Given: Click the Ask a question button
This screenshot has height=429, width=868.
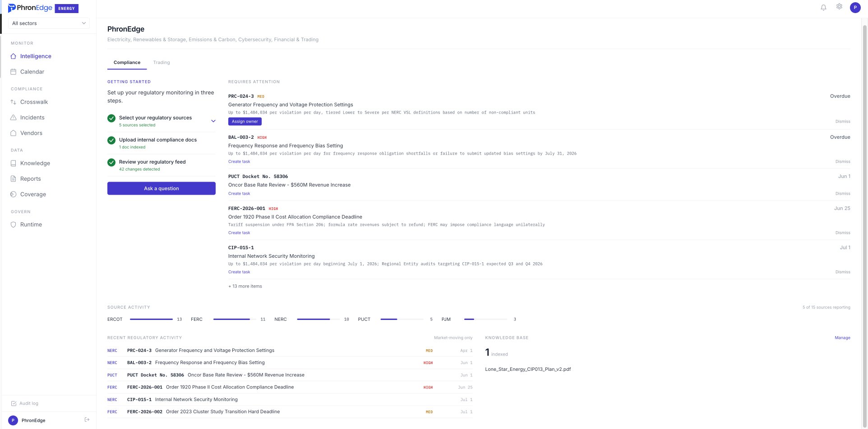Looking at the screenshot, I should pos(162,188).
